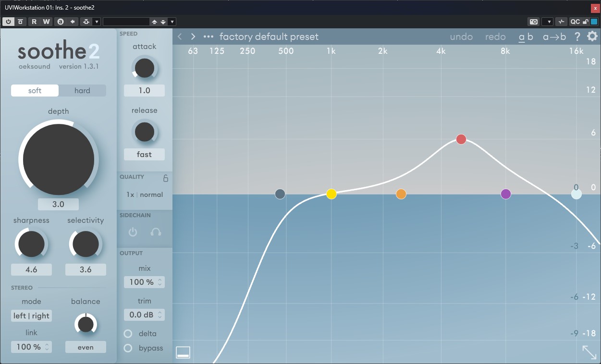
Task: Click the balance 'even' value field
Action: 86,347
